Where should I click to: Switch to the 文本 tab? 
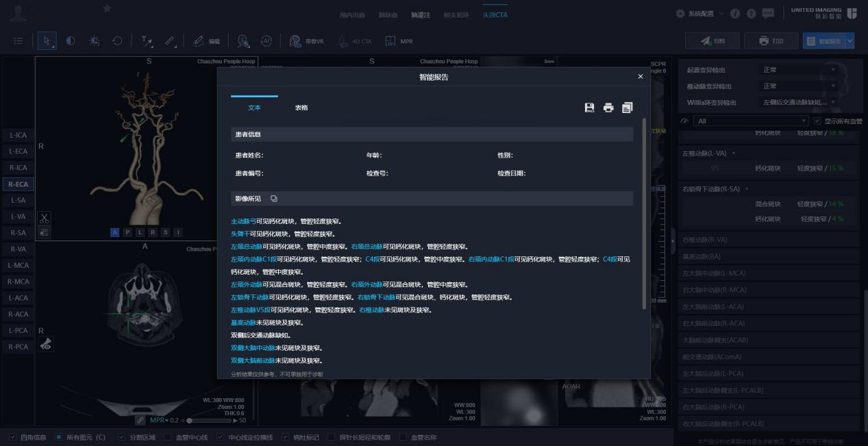[254, 108]
